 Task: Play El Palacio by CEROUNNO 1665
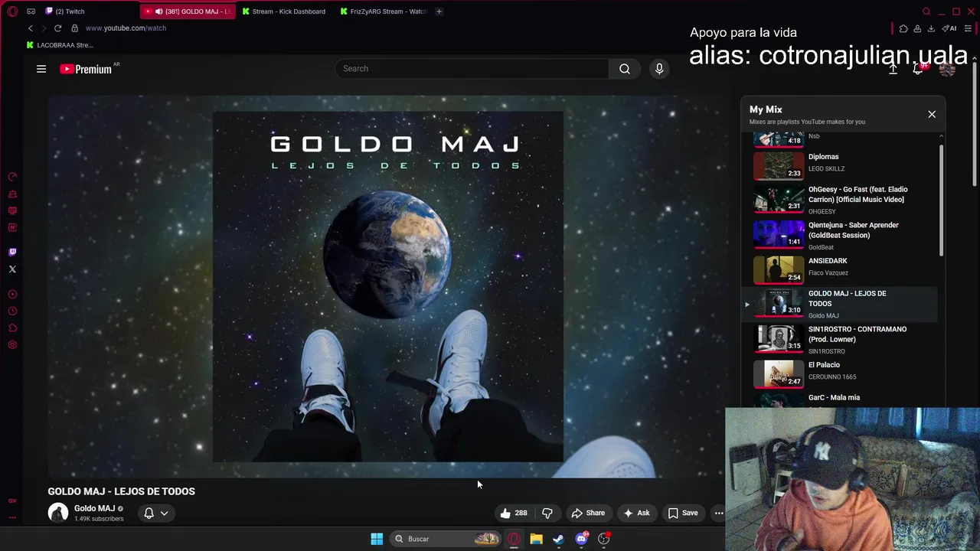(x=839, y=373)
